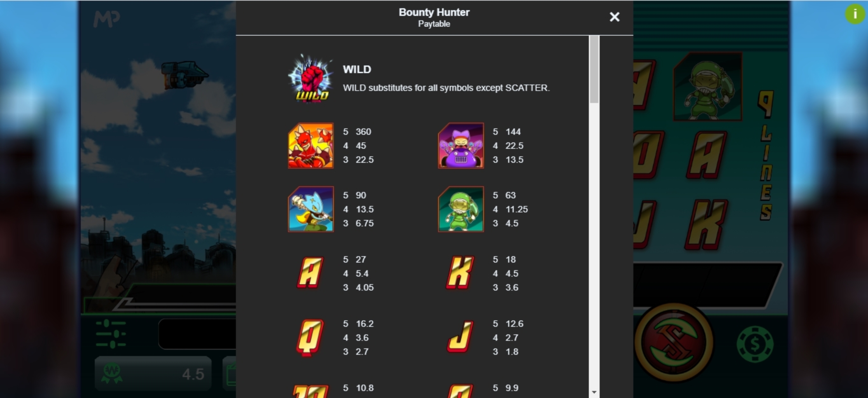Click the 9 LINES label
868x398 pixels.
[x=766, y=156]
